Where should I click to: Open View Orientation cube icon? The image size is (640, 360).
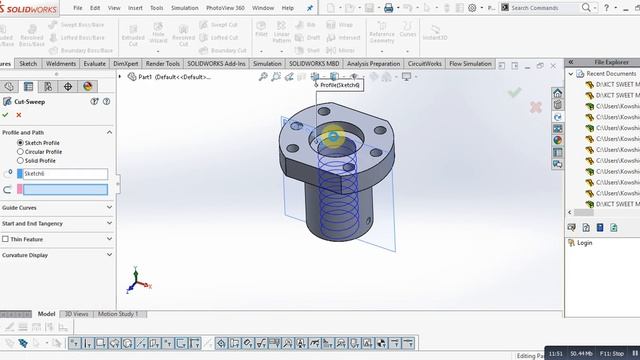pos(315,76)
